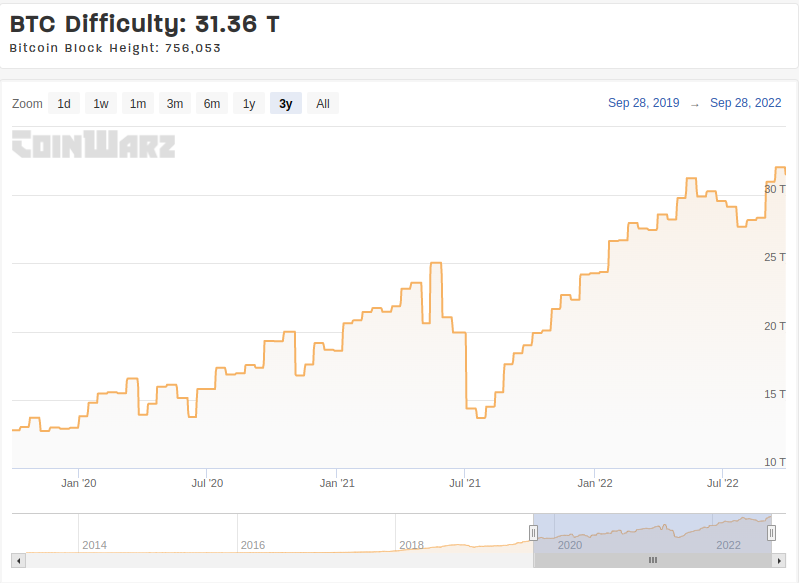The width and height of the screenshot is (799, 583).
Task: Switch chart zoom to 6m
Action: point(212,103)
